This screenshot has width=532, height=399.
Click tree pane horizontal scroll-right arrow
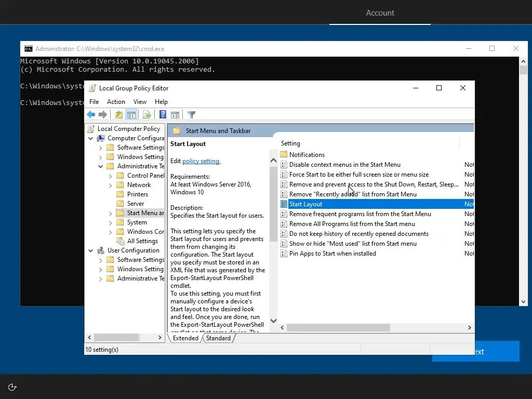click(160, 338)
